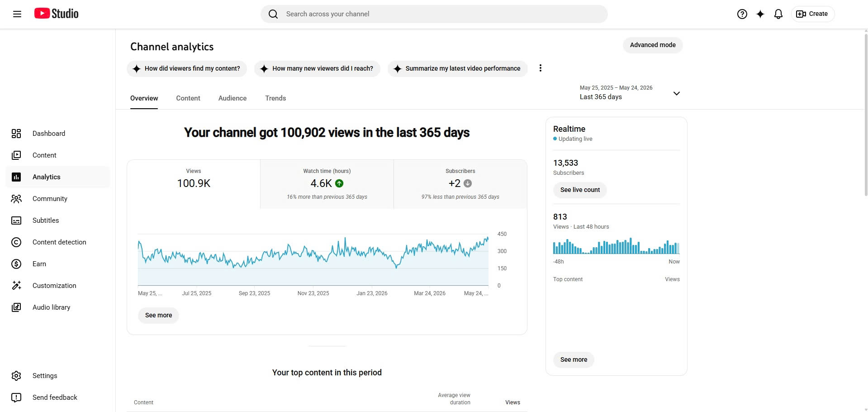Click the page vertical scrollbar
The height and width of the screenshot is (412, 868).
pyautogui.click(x=866, y=113)
